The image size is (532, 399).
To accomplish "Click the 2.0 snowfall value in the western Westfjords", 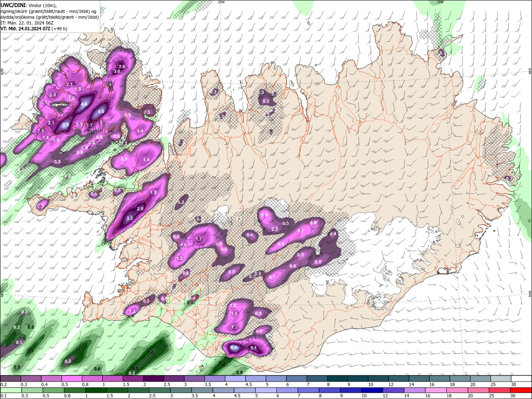I will 53,95.
